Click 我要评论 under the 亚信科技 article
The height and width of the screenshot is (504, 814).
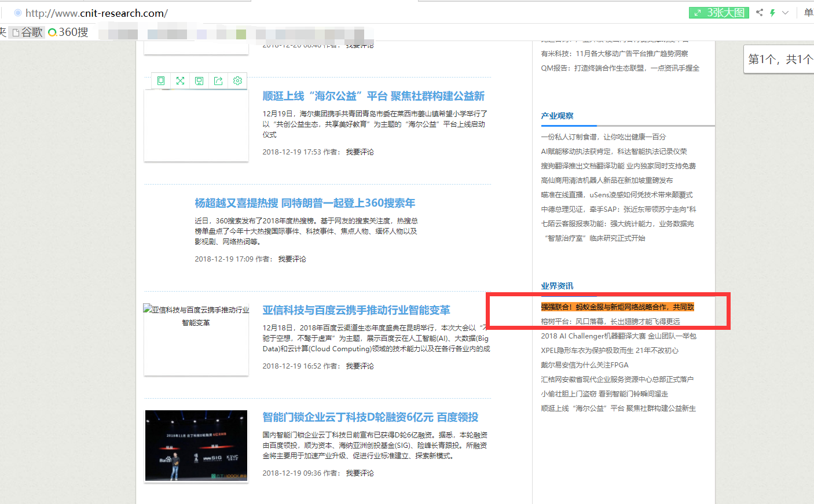tap(360, 366)
